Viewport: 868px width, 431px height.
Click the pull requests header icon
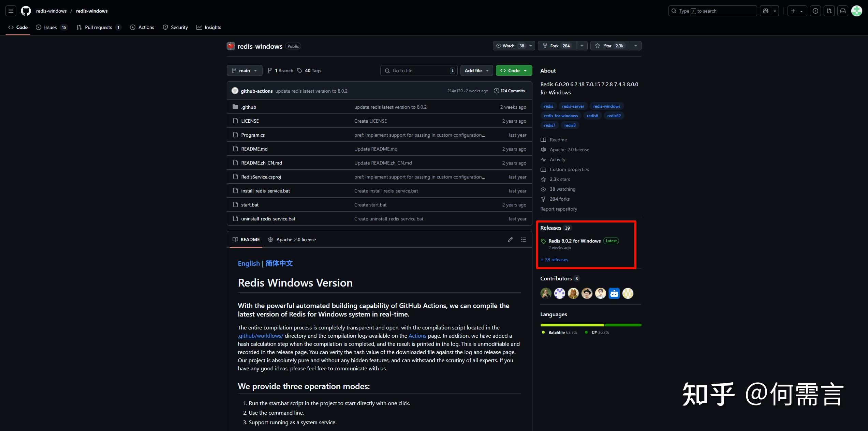point(829,11)
